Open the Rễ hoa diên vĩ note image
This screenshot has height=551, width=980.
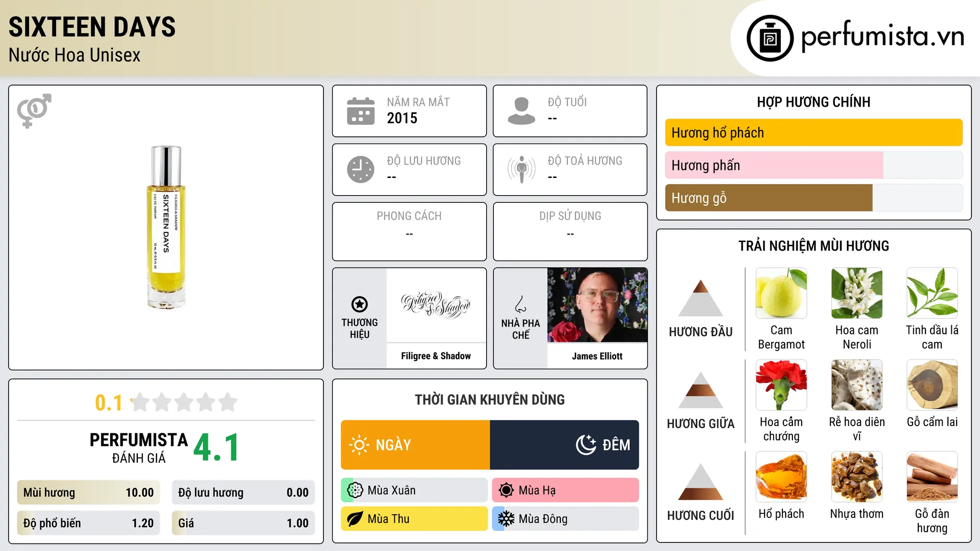coord(857,385)
